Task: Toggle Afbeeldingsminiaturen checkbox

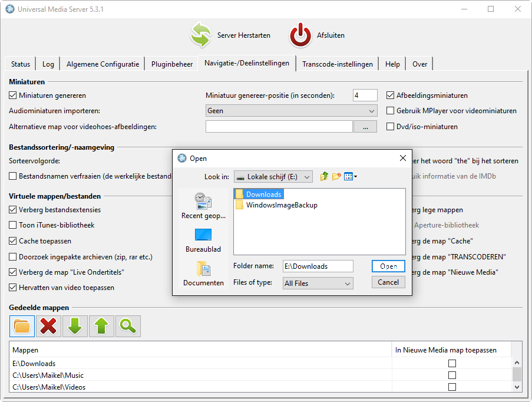Action: tap(390, 95)
